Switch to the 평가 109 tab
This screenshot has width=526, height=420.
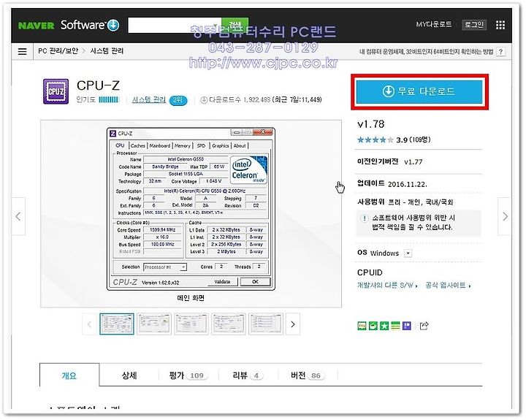point(188,375)
